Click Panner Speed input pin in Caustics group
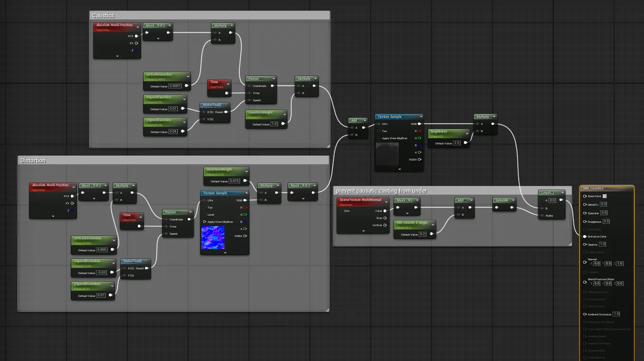The height and width of the screenshot is (361, 644). [250, 100]
